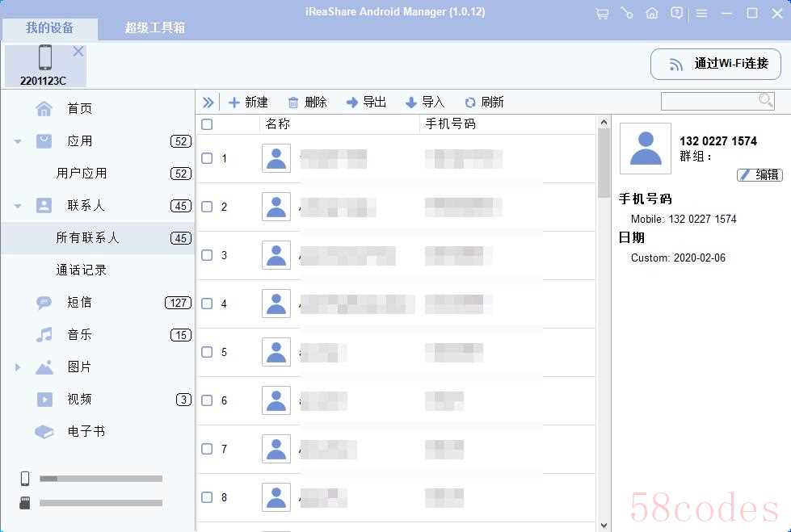791x532 pixels.
Task: Open the home icon in title bar
Action: coord(651,13)
